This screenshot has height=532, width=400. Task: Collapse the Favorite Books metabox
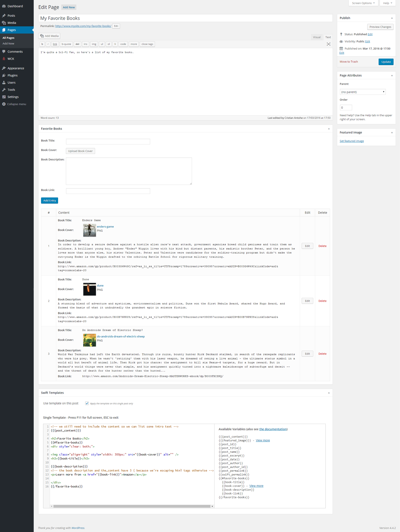329,129
